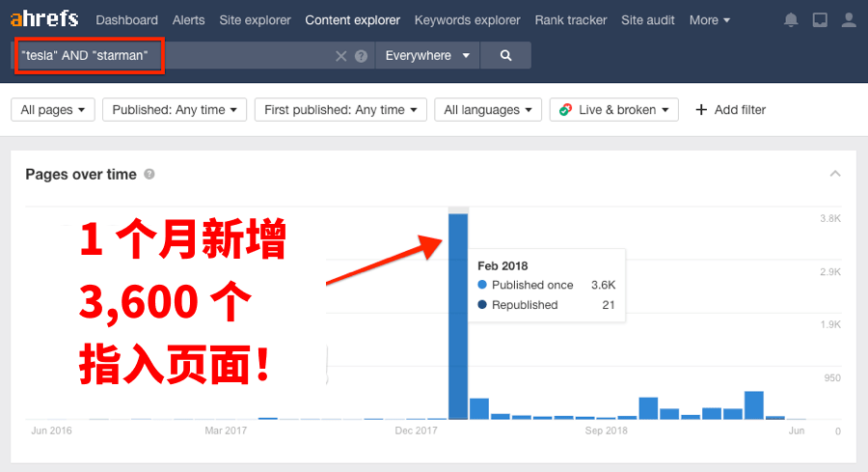Expand the More menu
Viewport: 868px width, 472px height.
coord(709,20)
